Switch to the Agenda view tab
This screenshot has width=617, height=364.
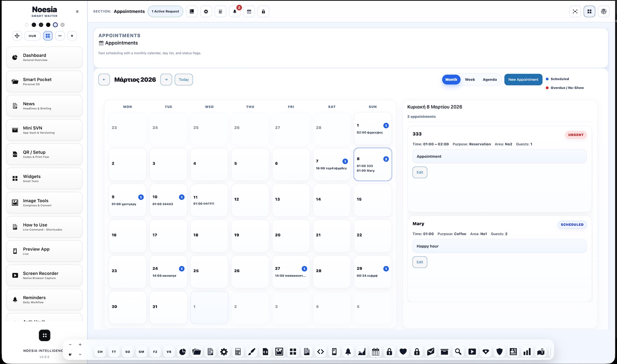pyautogui.click(x=490, y=80)
